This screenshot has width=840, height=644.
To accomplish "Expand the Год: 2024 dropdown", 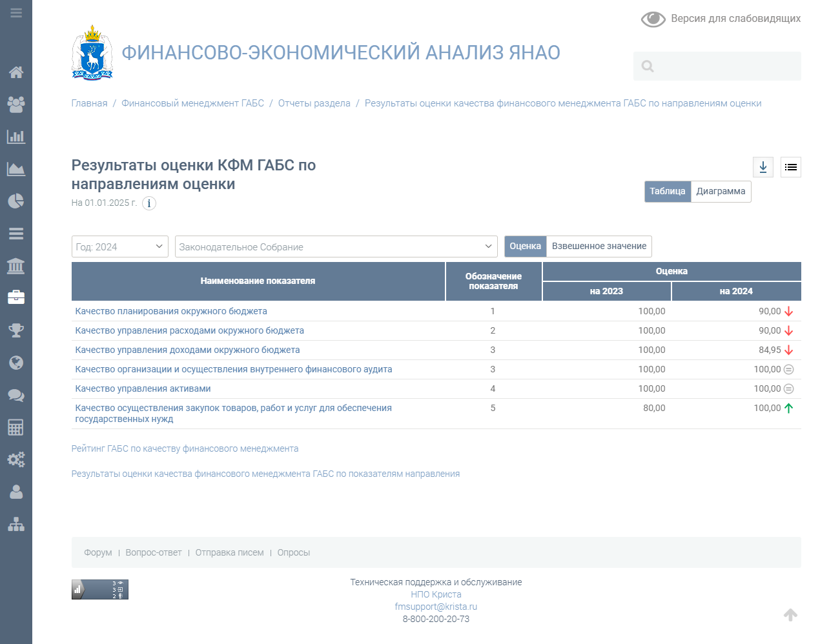I will click(x=119, y=247).
